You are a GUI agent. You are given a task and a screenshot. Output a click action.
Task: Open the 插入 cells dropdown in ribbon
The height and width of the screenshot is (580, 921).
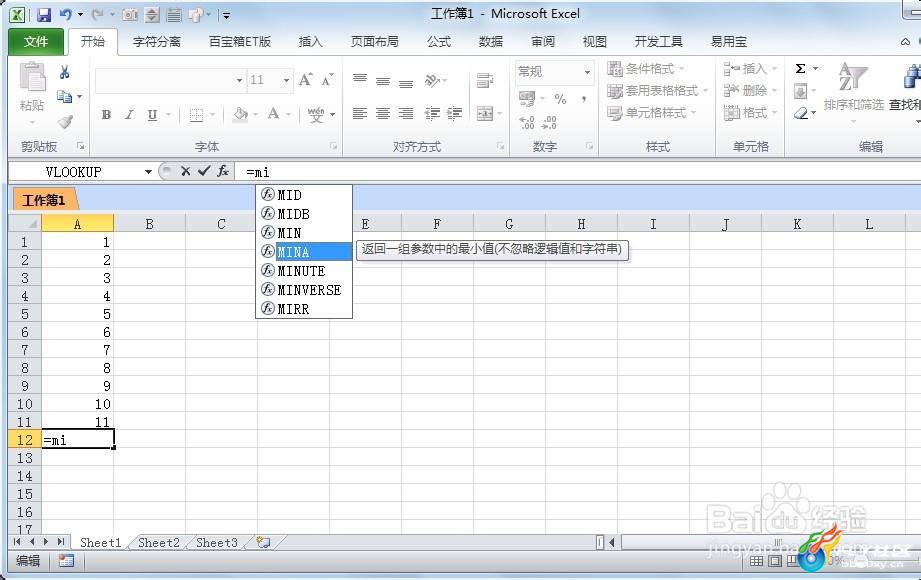(x=751, y=69)
